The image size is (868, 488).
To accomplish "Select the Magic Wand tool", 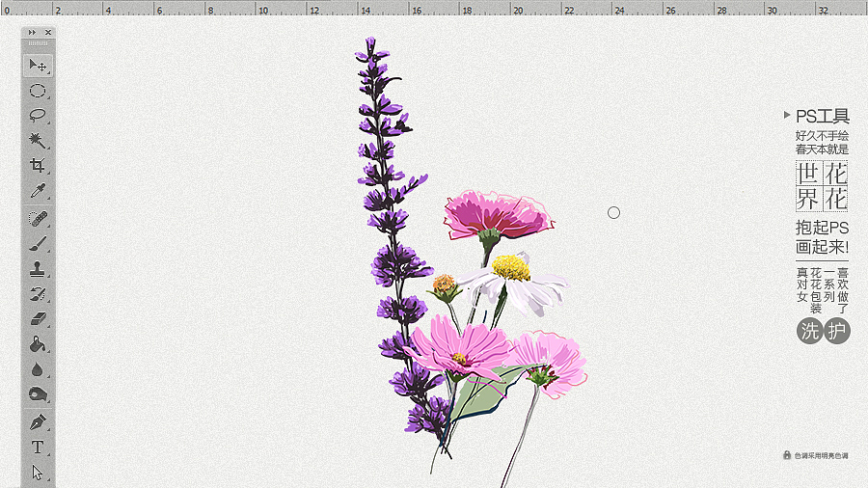I will click(x=38, y=140).
